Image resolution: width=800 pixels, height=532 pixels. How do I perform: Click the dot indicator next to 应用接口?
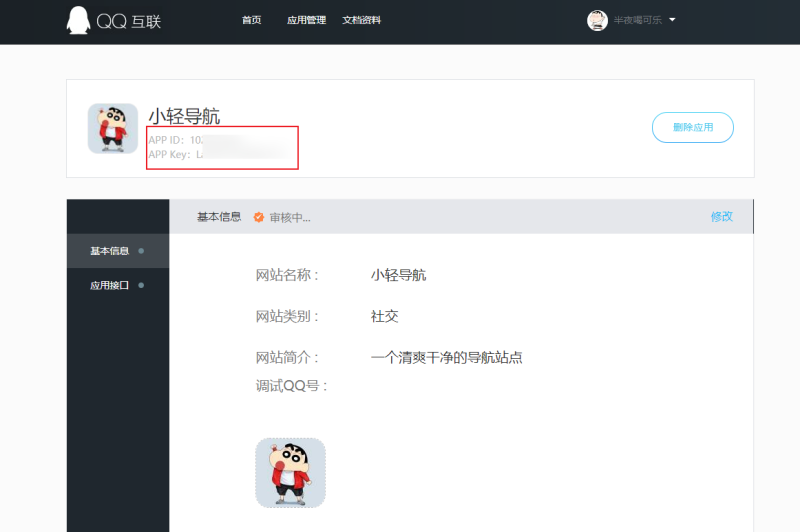141,285
